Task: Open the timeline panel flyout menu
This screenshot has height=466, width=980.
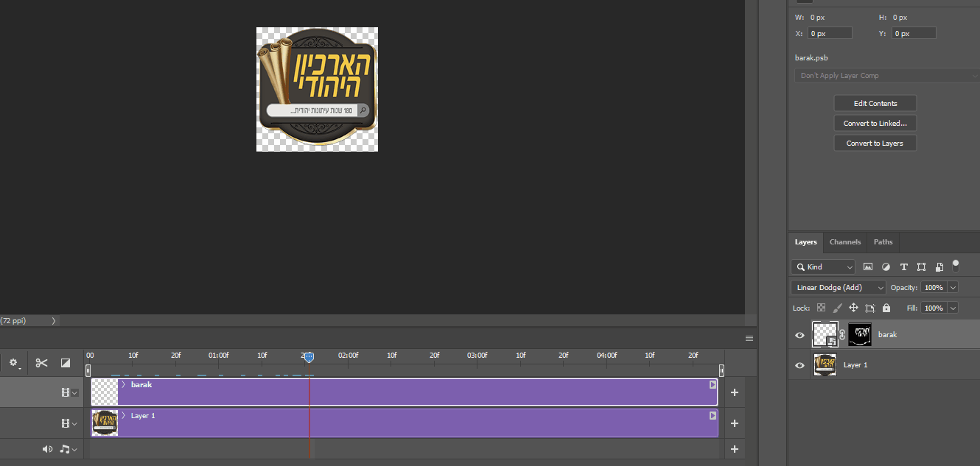Action: click(x=749, y=339)
